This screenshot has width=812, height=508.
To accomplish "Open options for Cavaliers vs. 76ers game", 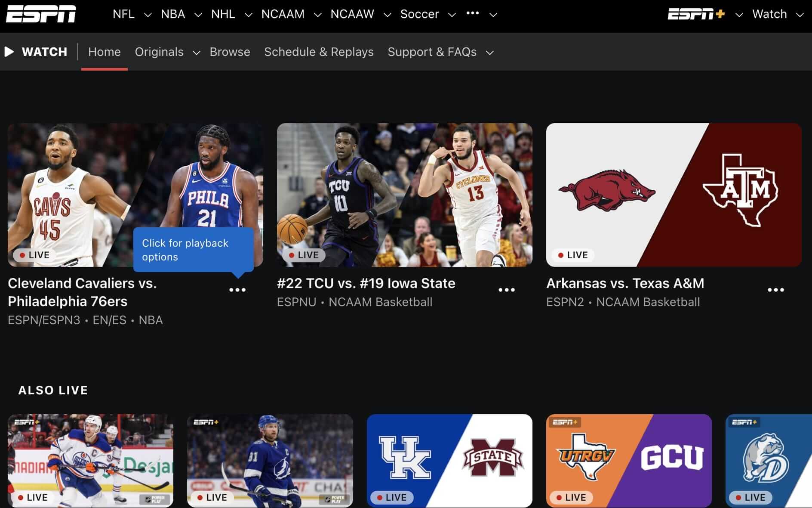I will pos(237,290).
